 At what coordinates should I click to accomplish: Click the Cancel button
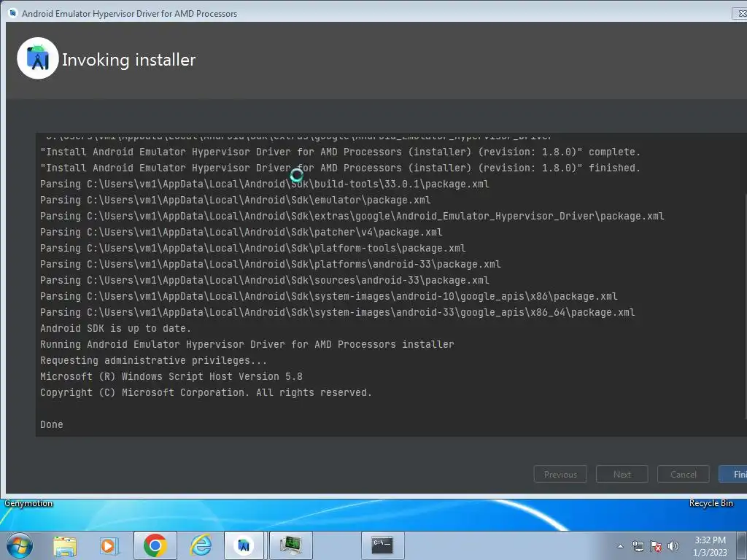click(683, 474)
